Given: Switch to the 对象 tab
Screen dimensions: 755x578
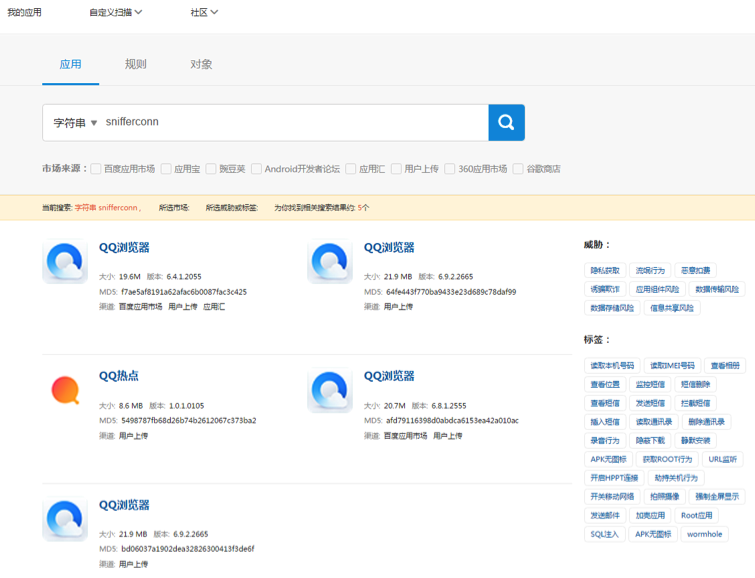Looking at the screenshot, I should click(201, 64).
